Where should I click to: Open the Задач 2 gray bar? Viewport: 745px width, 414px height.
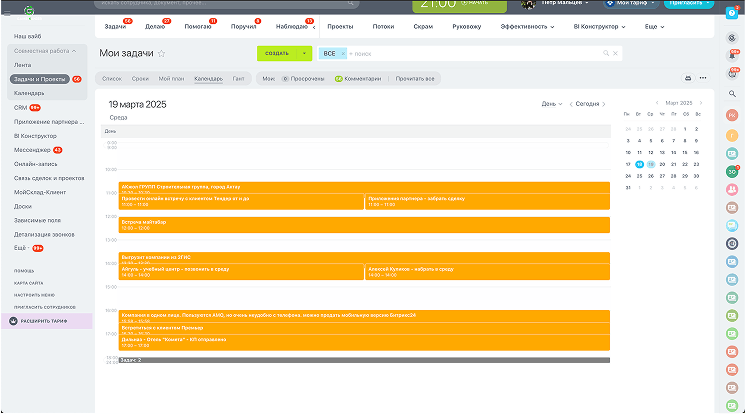[x=364, y=360]
